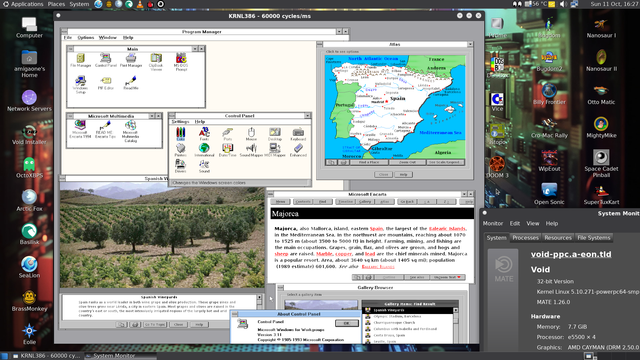
Task: Open the Microsoft Multimedia Catalog icon
Action: [130, 131]
